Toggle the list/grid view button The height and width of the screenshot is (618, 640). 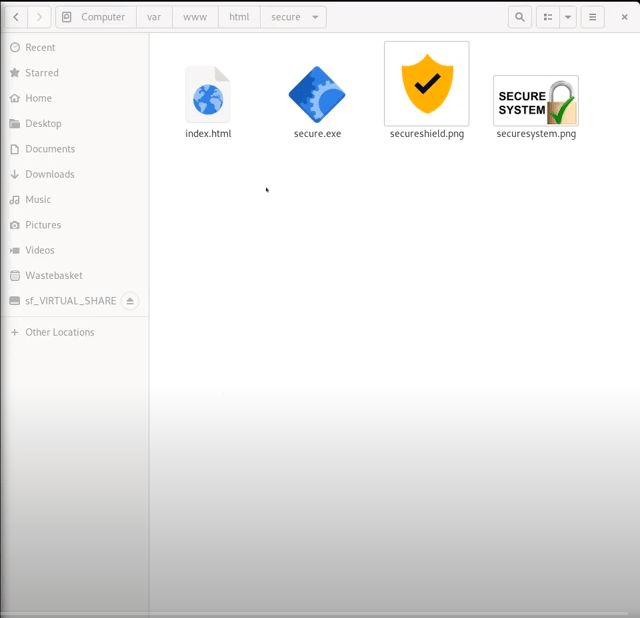[548, 17]
